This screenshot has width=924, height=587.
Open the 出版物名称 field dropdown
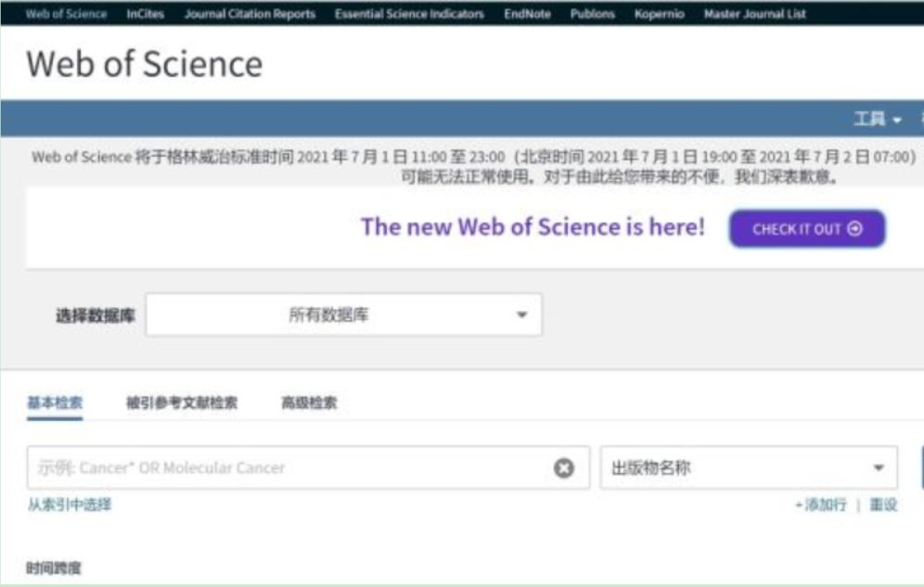749,468
